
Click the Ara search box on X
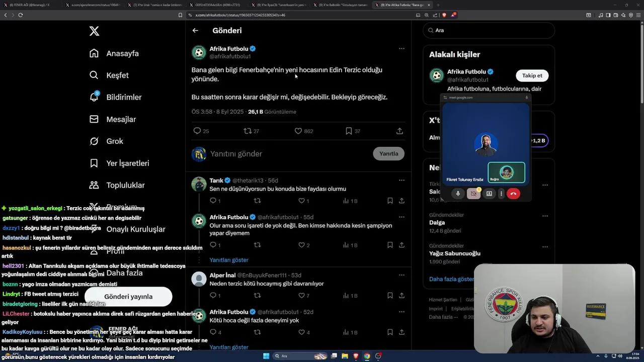(489, 31)
